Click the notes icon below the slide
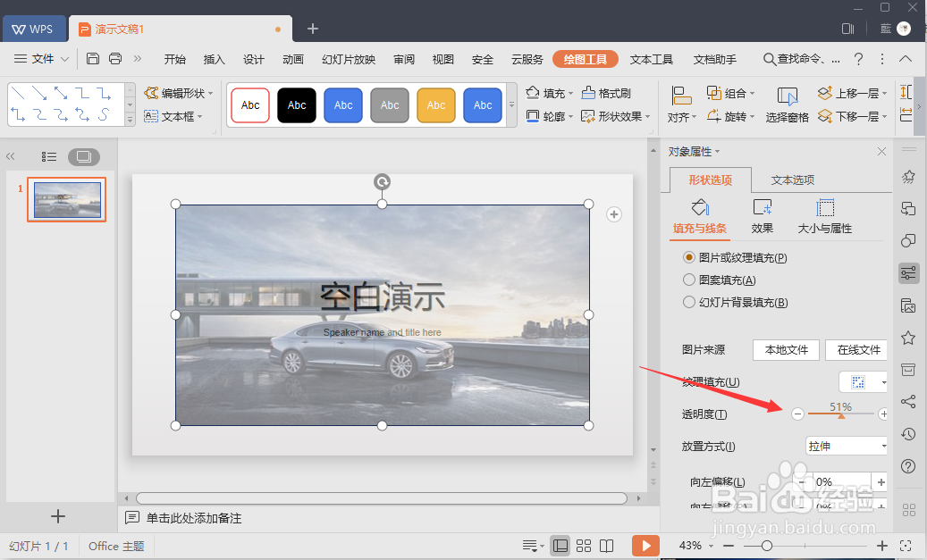927x560 pixels. (131, 518)
